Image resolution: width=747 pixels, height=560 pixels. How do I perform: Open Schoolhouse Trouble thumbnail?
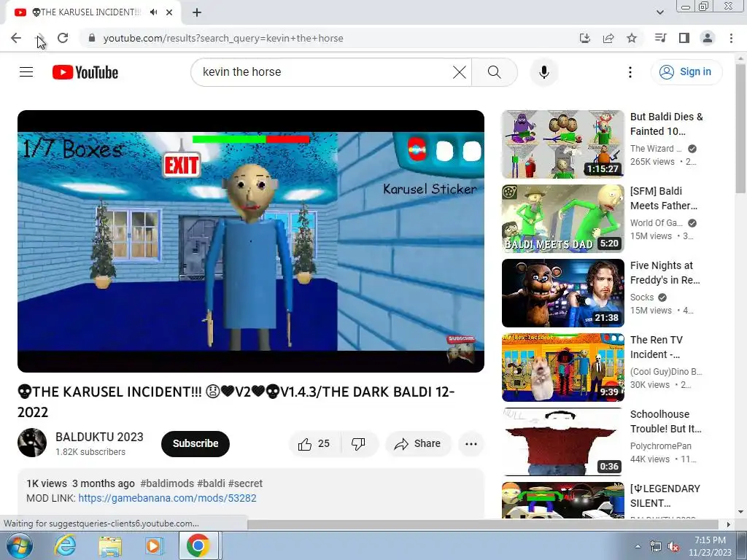click(x=562, y=441)
